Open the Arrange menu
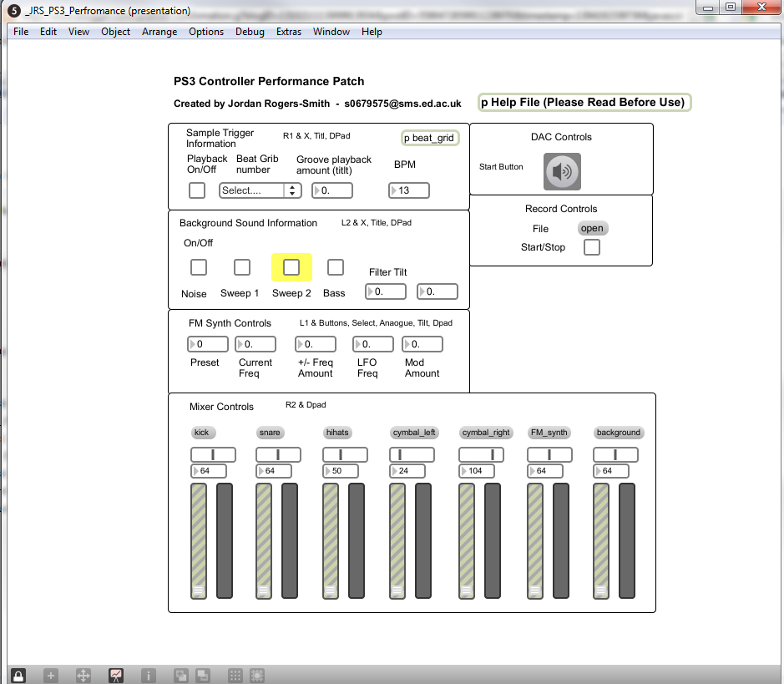 tap(159, 32)
